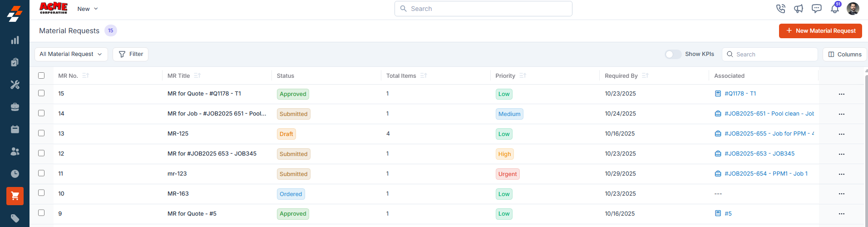
Task: Open the chat messages icon
Action: coord(817,9)
